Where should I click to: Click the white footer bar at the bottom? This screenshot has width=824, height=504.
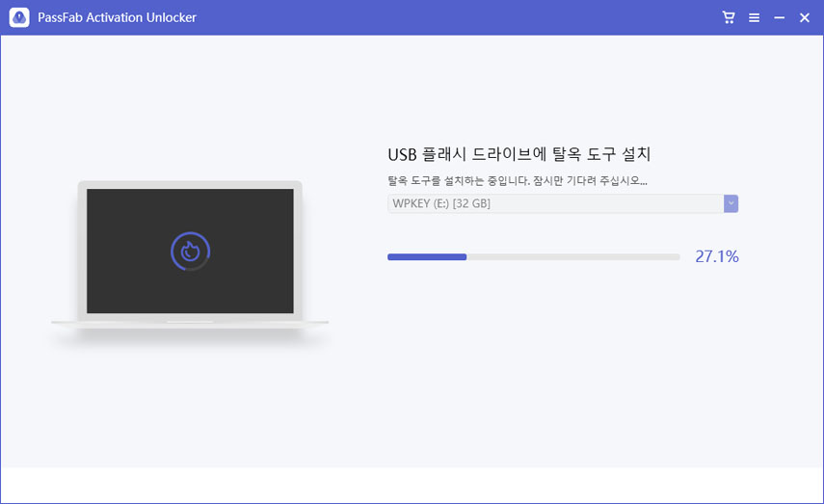click(x=412, y=485)
